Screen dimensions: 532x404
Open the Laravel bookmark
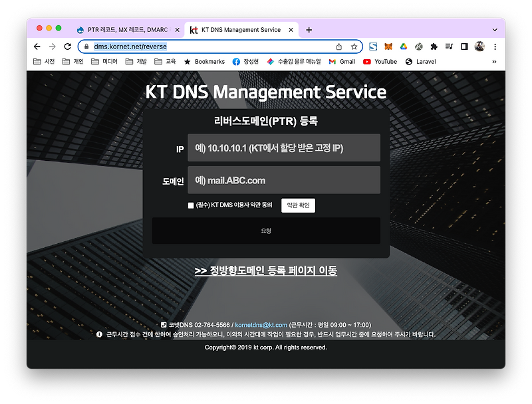click(421, 62)
